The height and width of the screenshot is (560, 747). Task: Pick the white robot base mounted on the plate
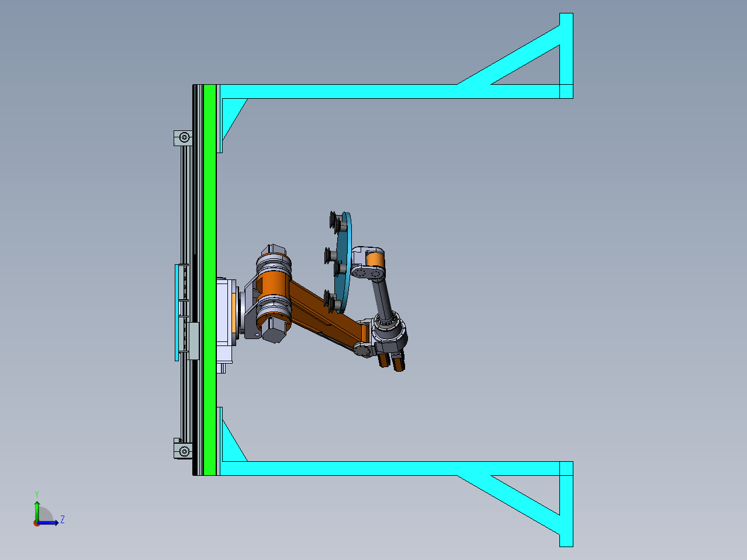click(226, 320)
